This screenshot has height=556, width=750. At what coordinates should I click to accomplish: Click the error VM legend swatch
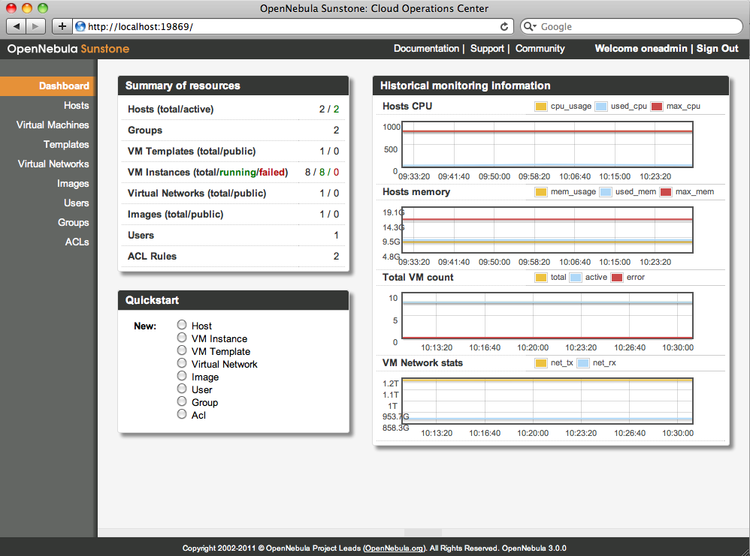pyautogui.click(x=618, y=278)
